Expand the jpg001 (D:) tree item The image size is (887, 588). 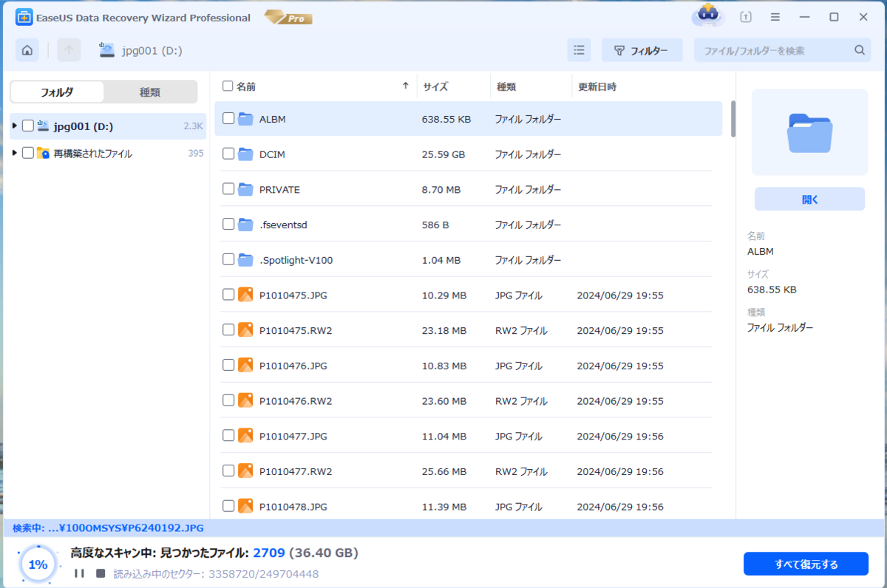[x=13, y=126]
